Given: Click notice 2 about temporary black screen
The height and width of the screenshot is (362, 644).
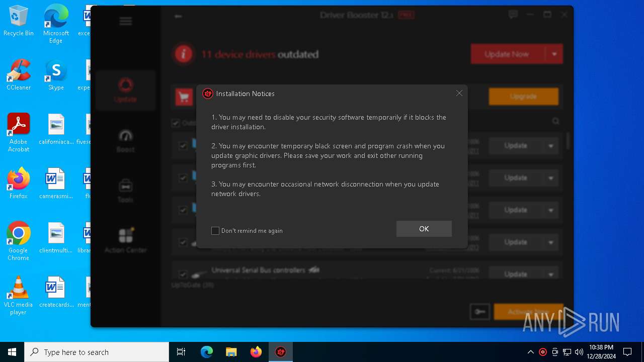Looking at the screenshot, I should (x=328, y=155).
